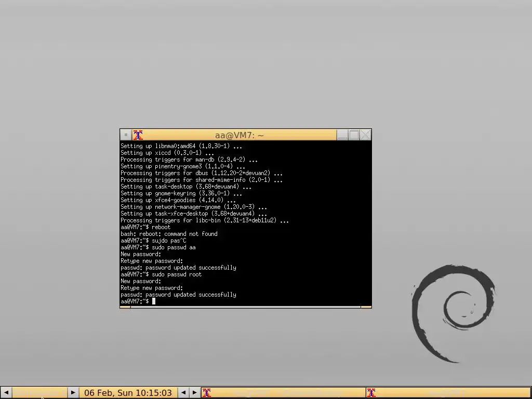Screen dimensions: 532x399
Task: Click 'Setting up network-manager-gnome' line
Action: click(x=194, y=207)
